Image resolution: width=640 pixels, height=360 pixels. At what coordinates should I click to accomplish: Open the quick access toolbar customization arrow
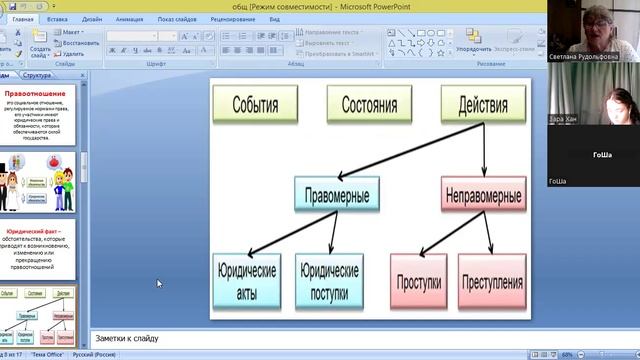point(54,6)
